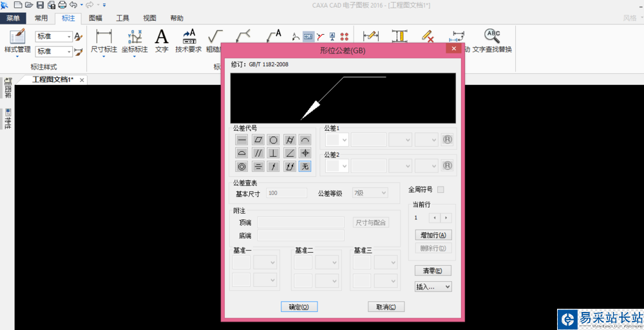This screenshot has height=330, width=644.
Task: Select the 工程图文档1* document tab
Action: [x=53, y=80]
